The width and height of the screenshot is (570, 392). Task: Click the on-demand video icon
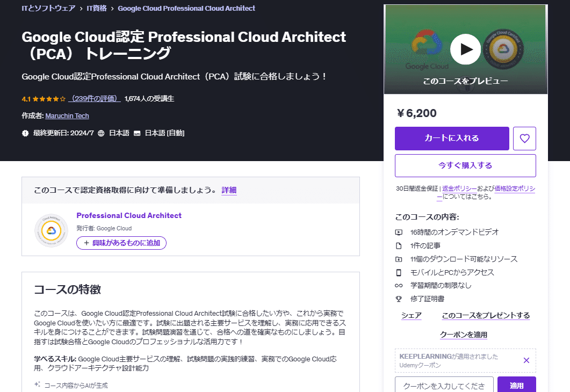coord(399,232)
